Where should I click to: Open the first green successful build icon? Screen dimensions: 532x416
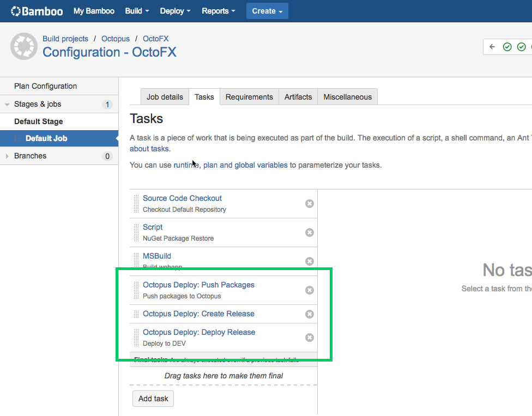click(507, 47)
